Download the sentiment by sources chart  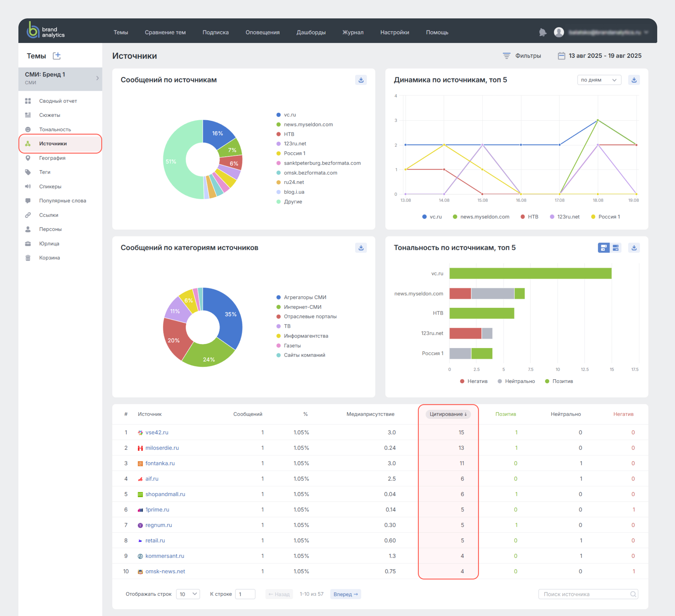coord(634,248)
